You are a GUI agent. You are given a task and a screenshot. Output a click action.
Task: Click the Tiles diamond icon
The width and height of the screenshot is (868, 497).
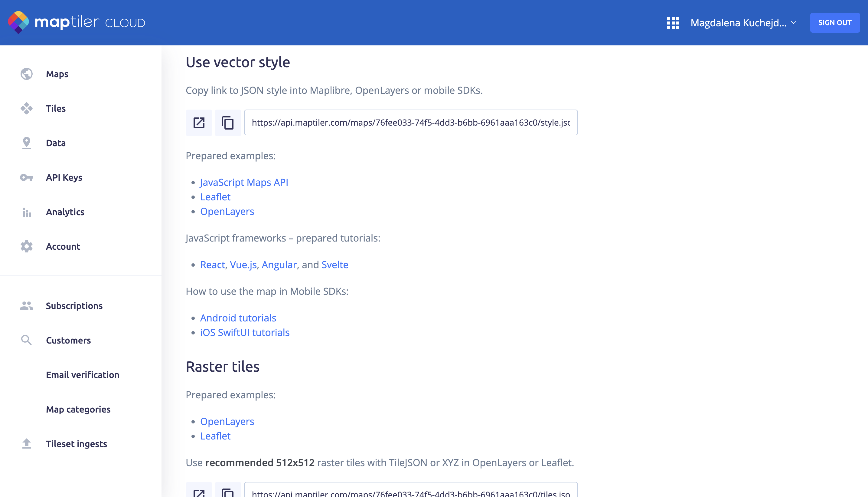[26, 108]
